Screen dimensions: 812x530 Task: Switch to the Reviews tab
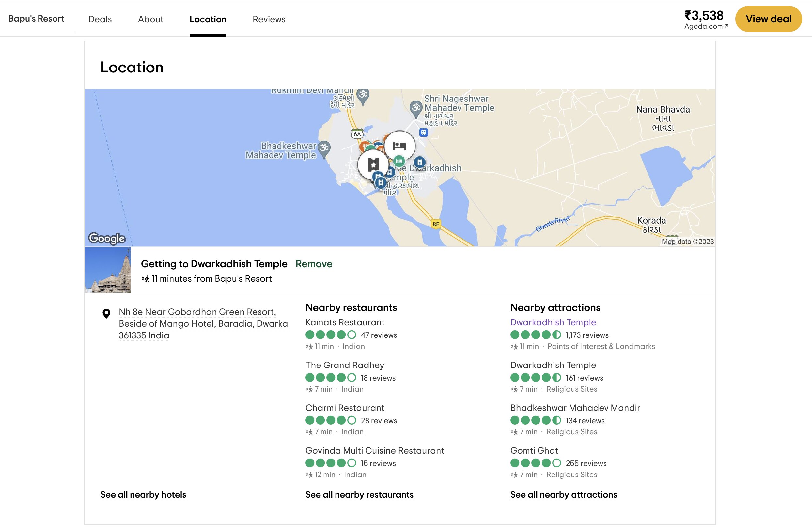269,19
